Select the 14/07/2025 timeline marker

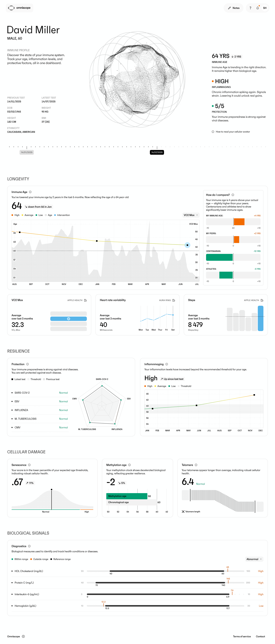[x=157, y=152]
